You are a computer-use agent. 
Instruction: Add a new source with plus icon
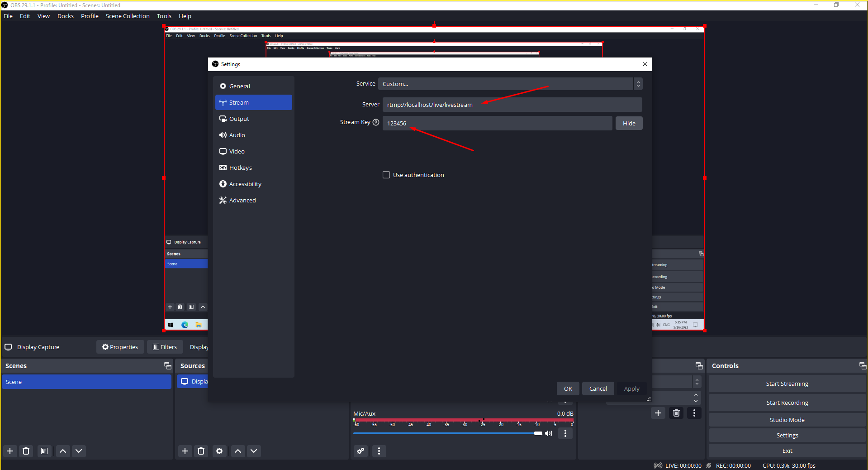[185, 451]
